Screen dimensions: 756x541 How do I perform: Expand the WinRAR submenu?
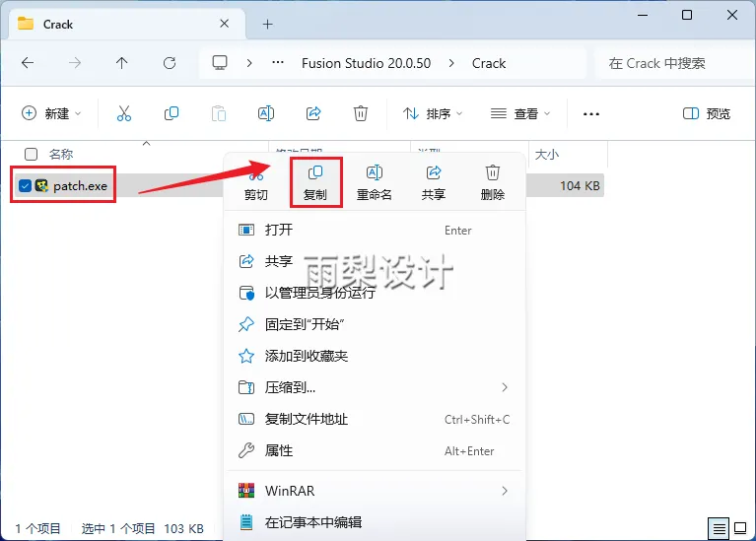[x=505, y=491]
